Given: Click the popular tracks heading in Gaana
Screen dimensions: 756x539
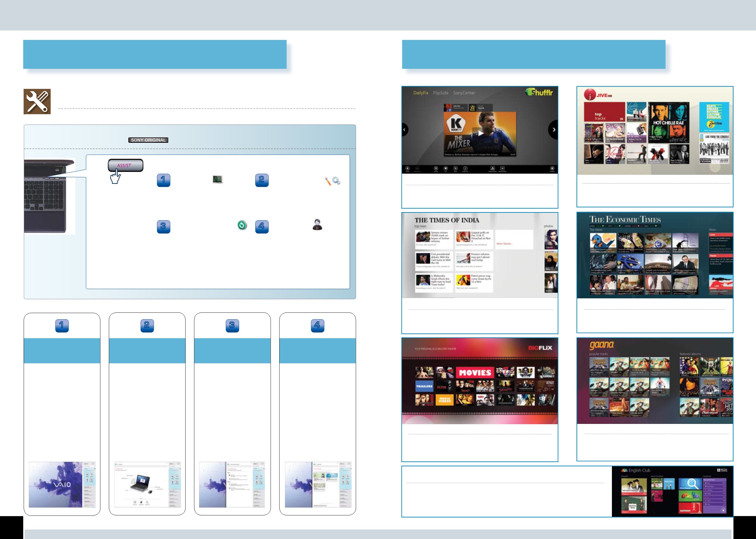Looking at the screenshot, I should pyautogui.click(x=599, y=354).
